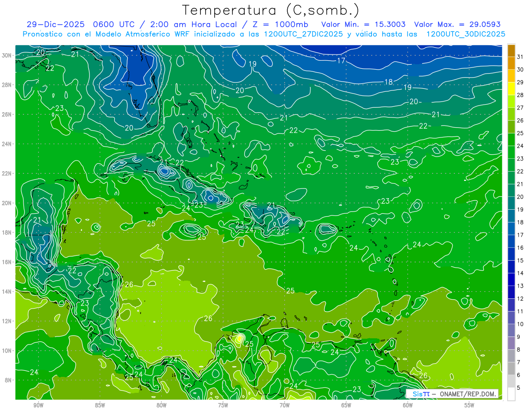532x411 pixels.
Task: Click the '18N' latitude axis label
Action: [x=8, y=232]
